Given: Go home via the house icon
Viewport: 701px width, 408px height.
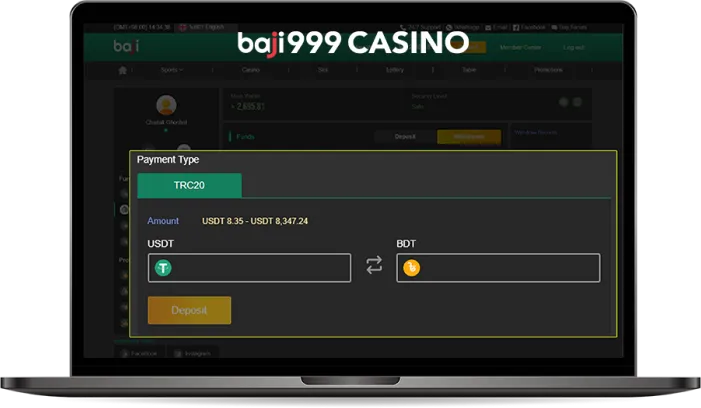Looking at the screenshot, I should click(122, 70).
